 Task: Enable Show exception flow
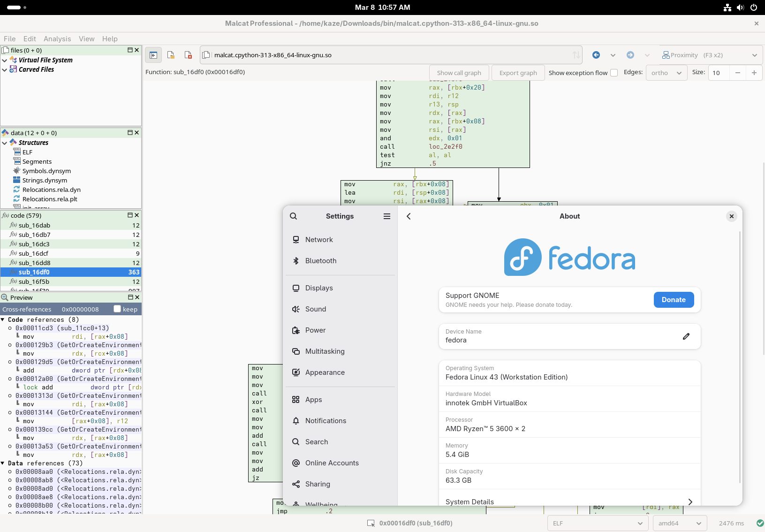click(614, 73)
